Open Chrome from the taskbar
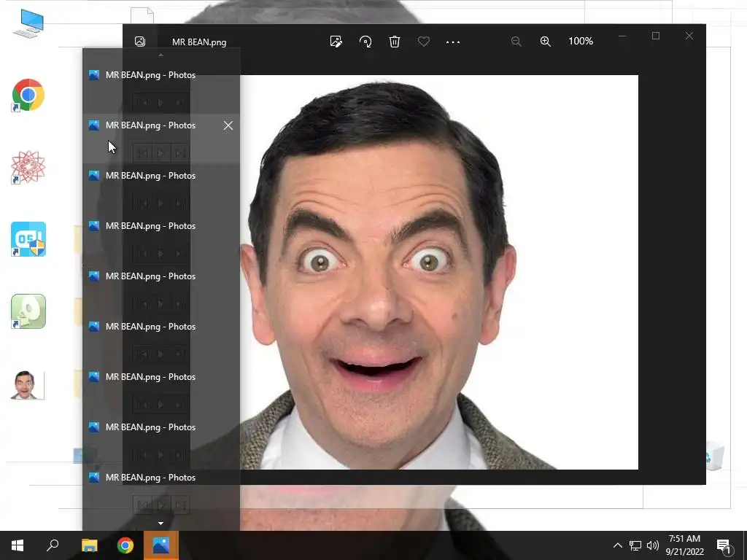 point(125,545)
